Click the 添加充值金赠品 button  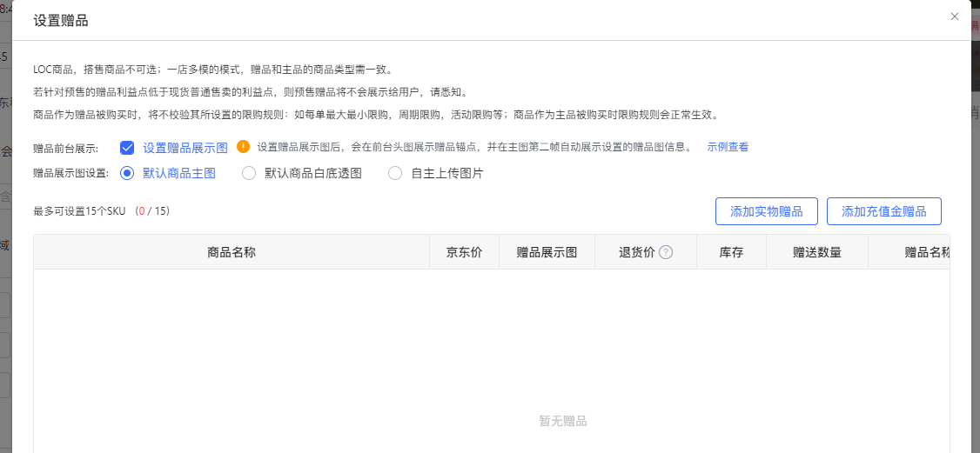pyautogui.click(x=883, y=211)
